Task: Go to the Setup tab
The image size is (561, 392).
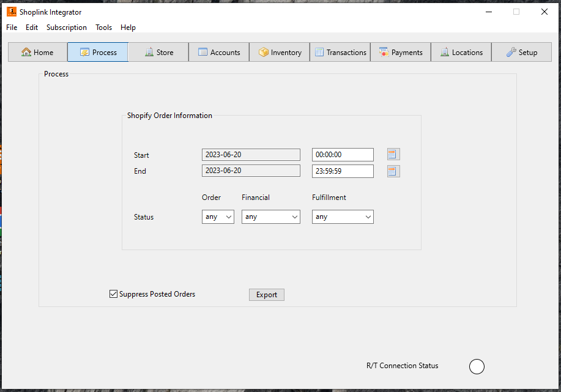Action: [x=522, y=52]
